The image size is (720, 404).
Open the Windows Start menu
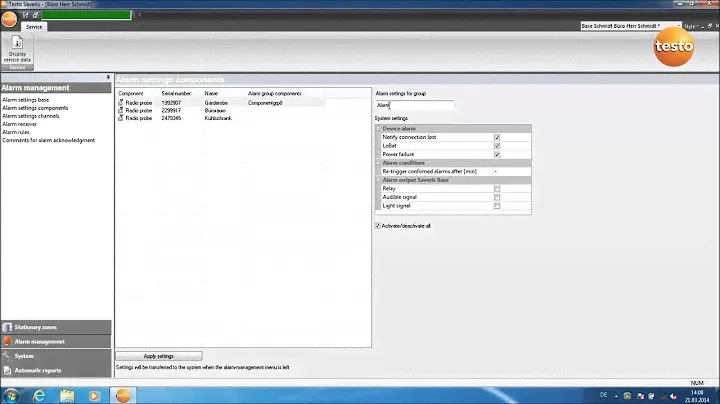point(11,395)
